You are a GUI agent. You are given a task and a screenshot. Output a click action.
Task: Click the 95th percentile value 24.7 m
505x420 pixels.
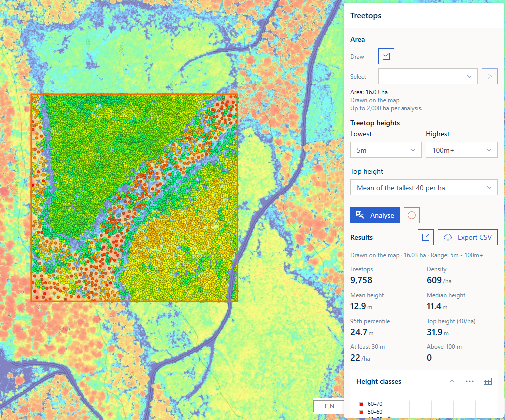point(362,332)
